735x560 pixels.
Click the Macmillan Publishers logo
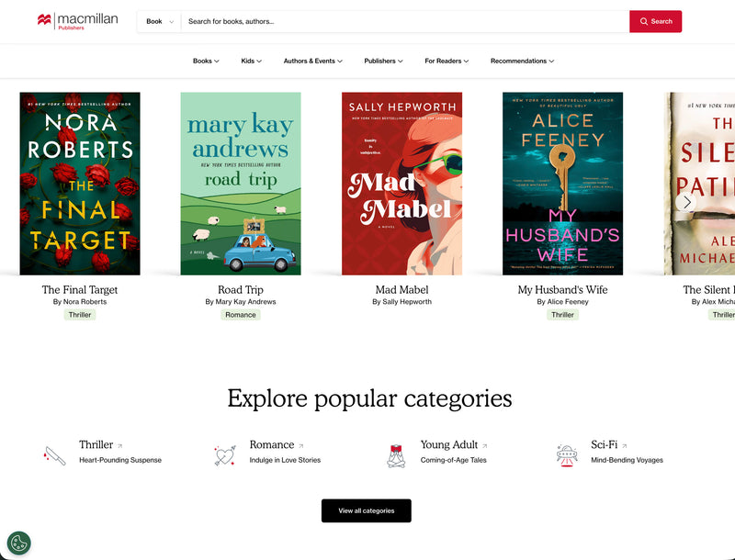click(x=78, y=21)
